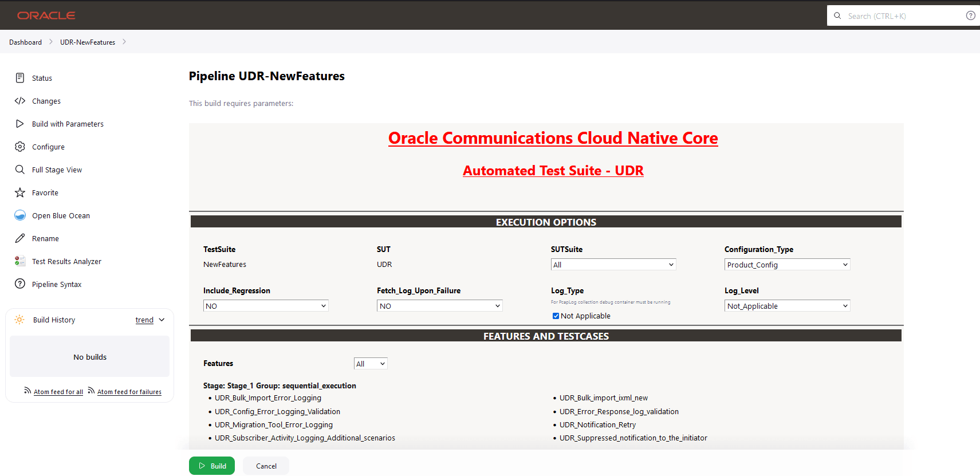
Task: Click UDR_Migration_Tool_Error_Logging testcase
Action: (x=274, y=424)
